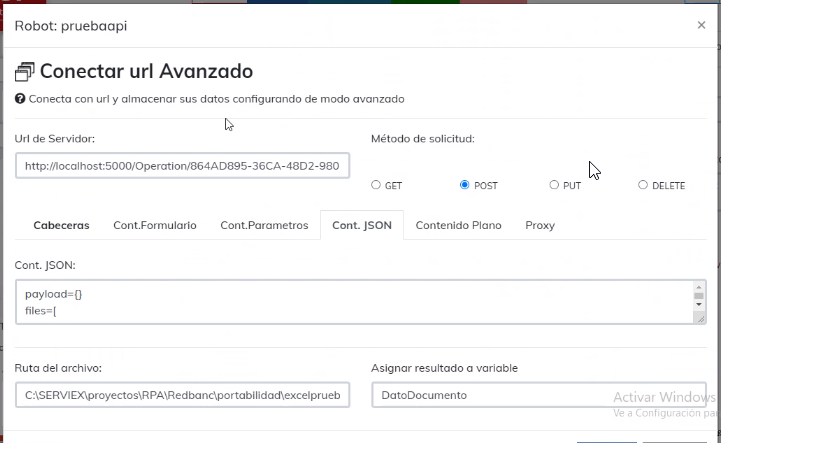Screen dimensions: 819x460
Task: Switch to the Contenido Plano tab
Action: point(458,225)
